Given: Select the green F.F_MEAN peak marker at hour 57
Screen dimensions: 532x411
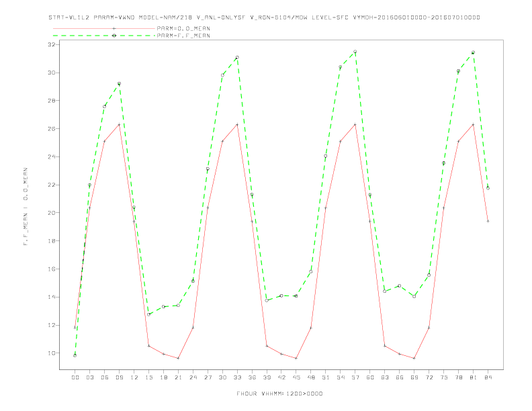Looking at the screenshot, I should [x=355, y=52].
